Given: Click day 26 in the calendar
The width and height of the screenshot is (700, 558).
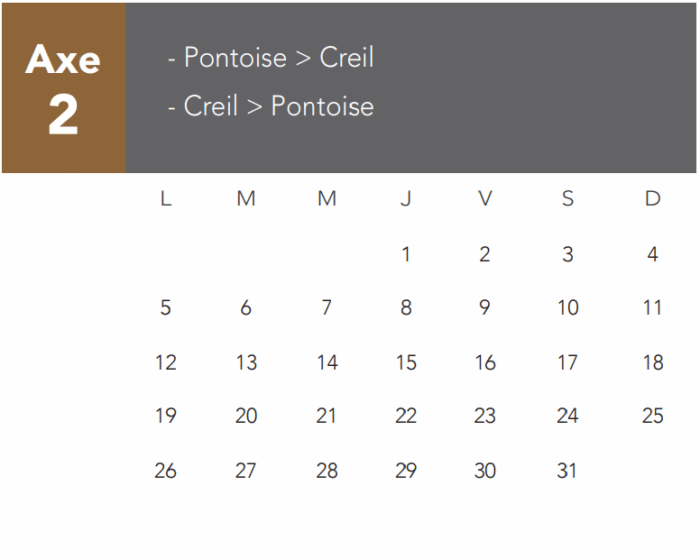Looking at the screenshot, I should pyautogui.click(x=165, y=470).
